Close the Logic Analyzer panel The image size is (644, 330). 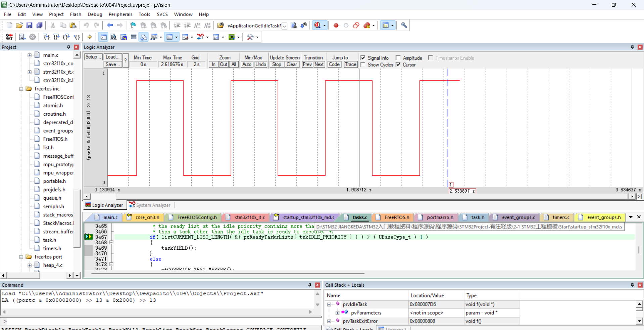(640, 47)
